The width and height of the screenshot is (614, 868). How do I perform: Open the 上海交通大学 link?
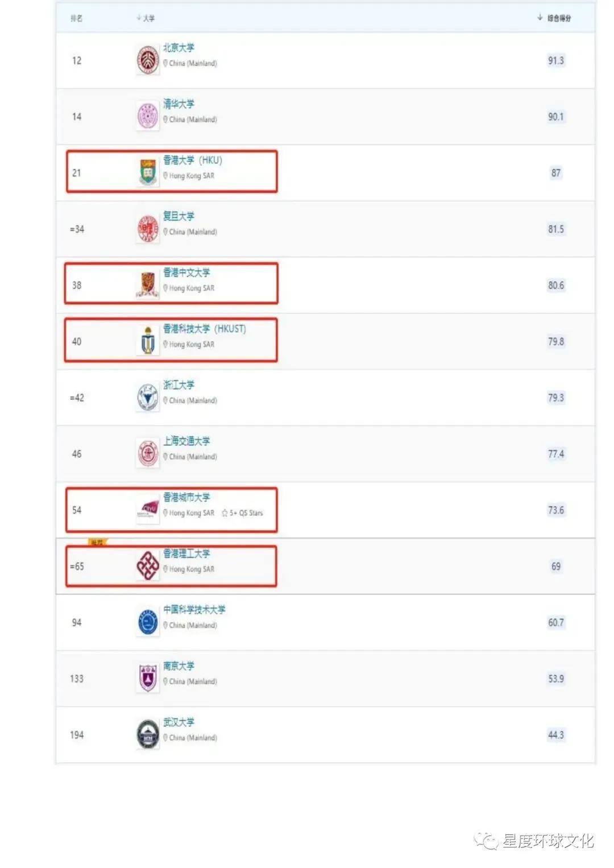[x=186, y=441]
